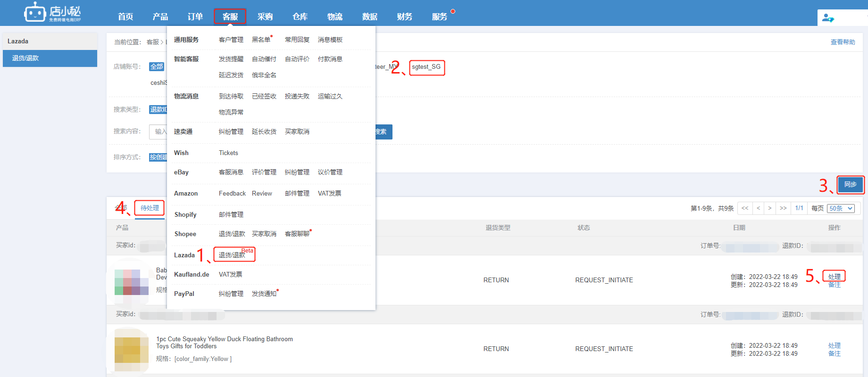Select 物流异常 under 物流消息
The image size is (868, 377).
[231, 112]
